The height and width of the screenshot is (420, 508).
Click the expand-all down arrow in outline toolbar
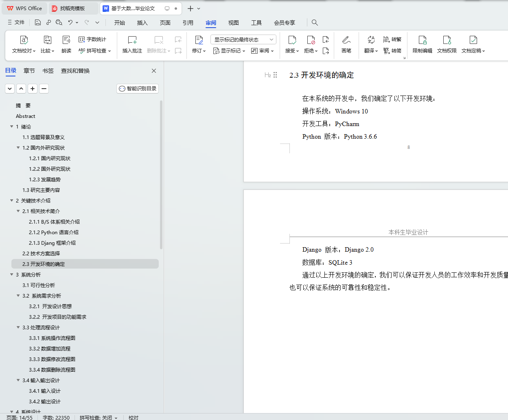coord(10,88)
